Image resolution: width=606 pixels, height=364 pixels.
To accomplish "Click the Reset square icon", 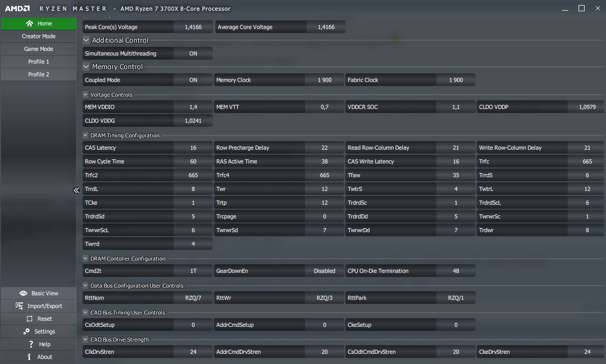I will (30, 319).
